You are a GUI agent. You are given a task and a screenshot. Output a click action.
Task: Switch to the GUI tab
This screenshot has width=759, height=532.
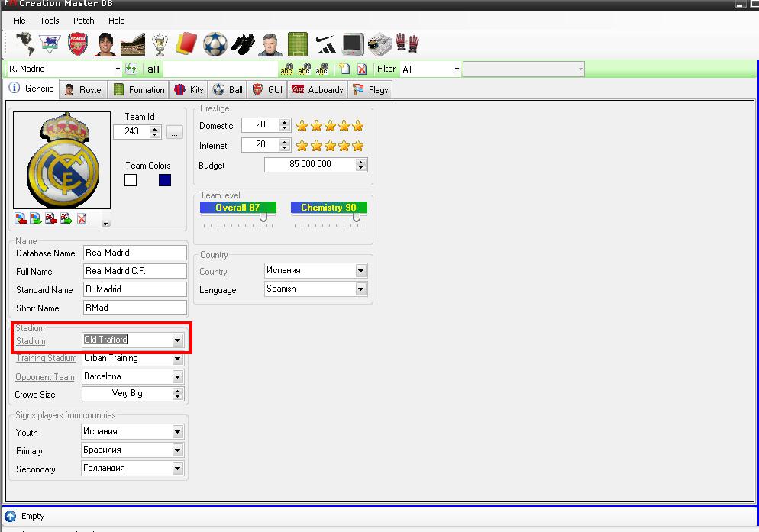point(267,89)
